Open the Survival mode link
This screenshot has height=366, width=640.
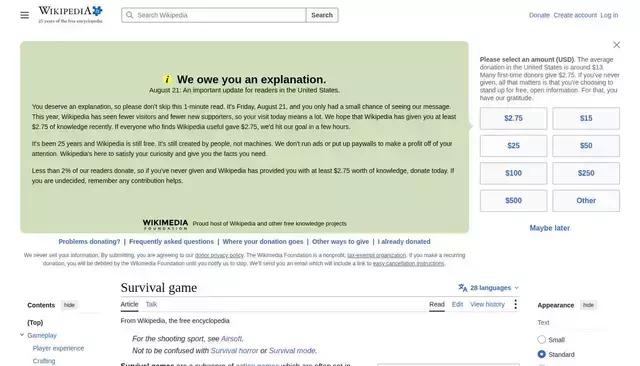click(292, 351)
